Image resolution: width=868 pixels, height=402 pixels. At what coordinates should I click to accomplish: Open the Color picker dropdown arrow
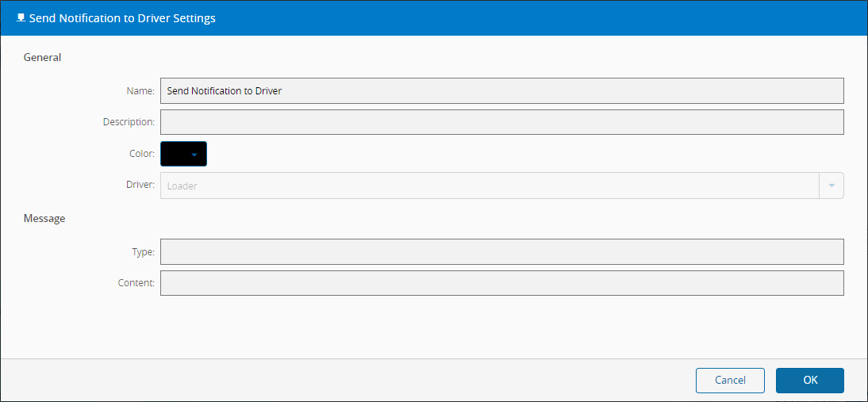(194, 154)
